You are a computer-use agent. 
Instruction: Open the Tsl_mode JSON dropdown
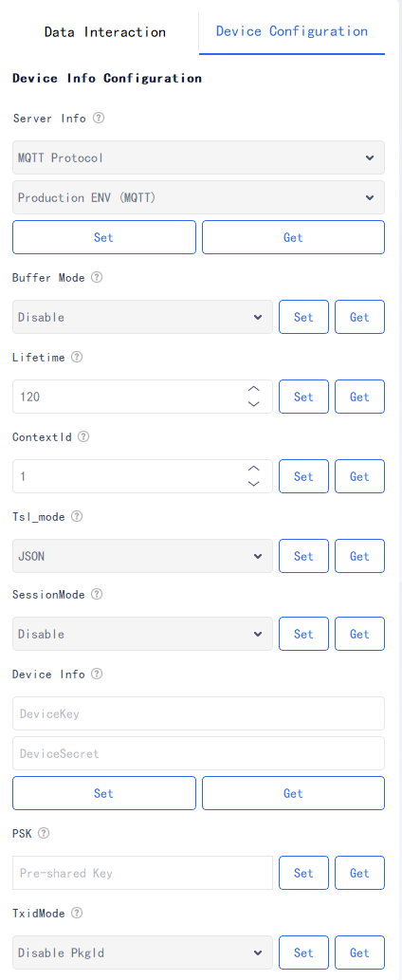142,556
